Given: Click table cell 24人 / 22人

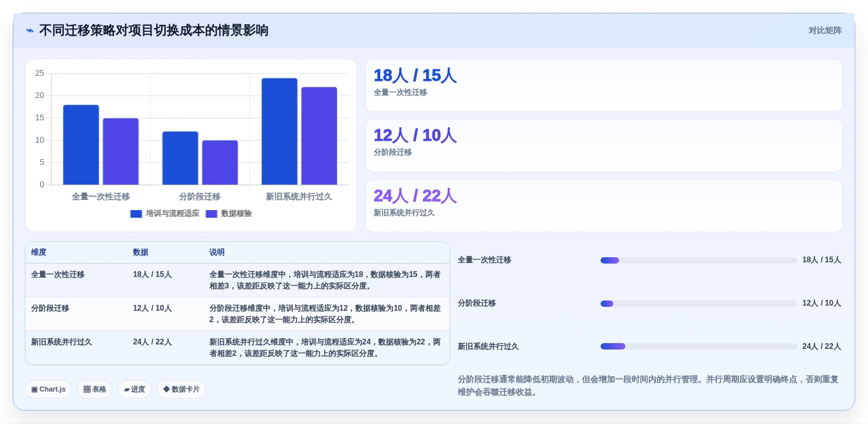Looking at the screenshot, I should [152, 342].
